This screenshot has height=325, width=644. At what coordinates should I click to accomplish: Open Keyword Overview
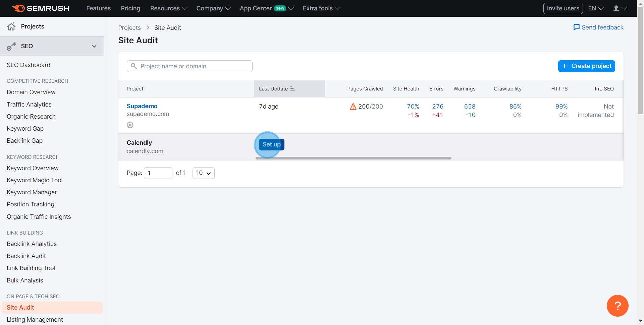(33, 168)
